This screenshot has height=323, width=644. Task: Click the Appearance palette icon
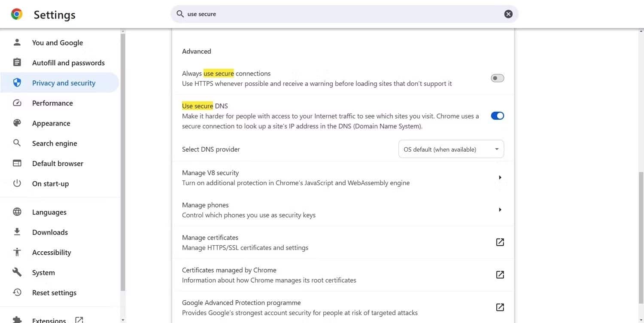(x=17, y=123)
